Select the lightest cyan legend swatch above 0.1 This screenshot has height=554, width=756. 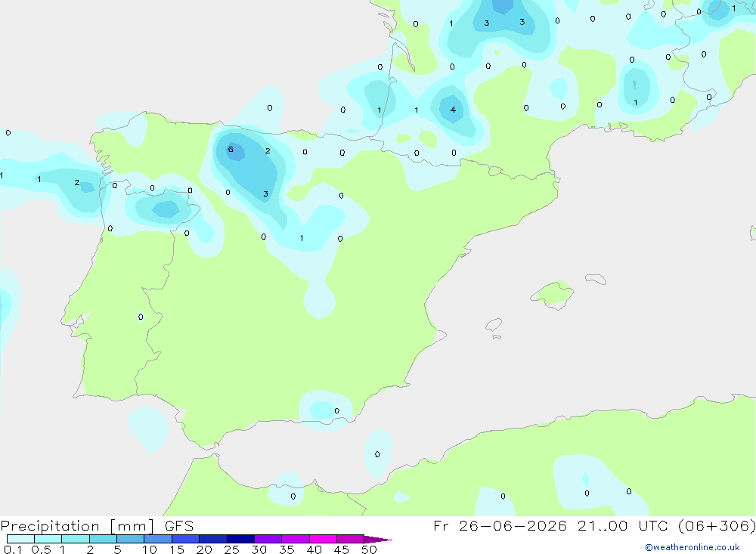(20, 539)
